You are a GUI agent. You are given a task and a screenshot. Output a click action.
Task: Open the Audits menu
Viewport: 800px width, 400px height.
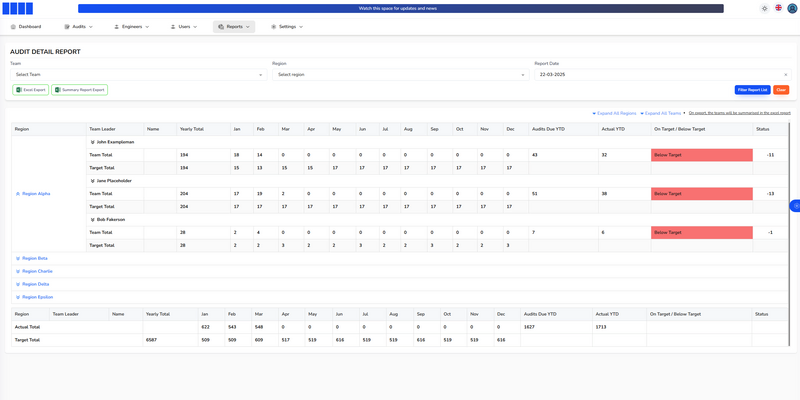pos(79,27)
